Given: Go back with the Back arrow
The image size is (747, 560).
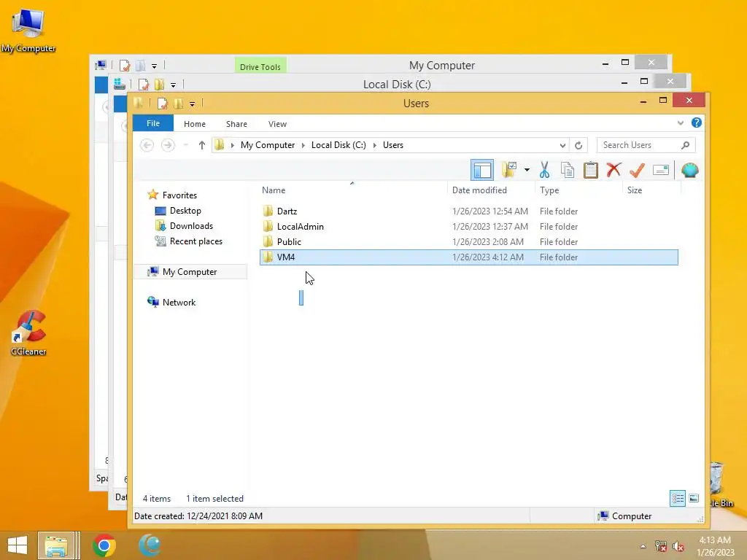Looking at the screenshot, I should pos(147,145).
